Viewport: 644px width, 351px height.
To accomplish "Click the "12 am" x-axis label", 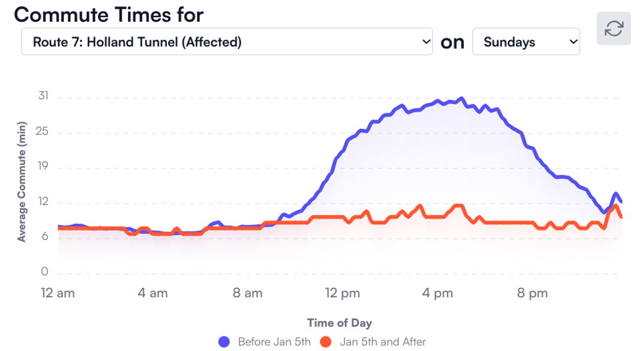I will tap(58, 294).
